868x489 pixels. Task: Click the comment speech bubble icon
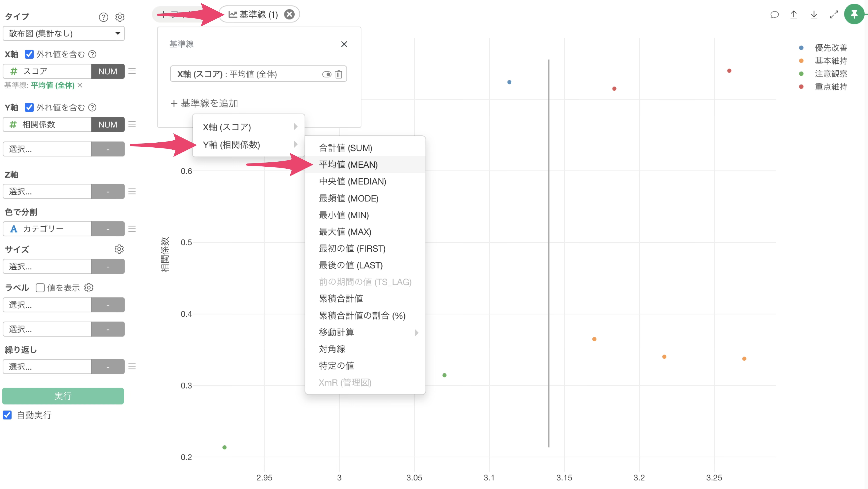pos(774,14)
